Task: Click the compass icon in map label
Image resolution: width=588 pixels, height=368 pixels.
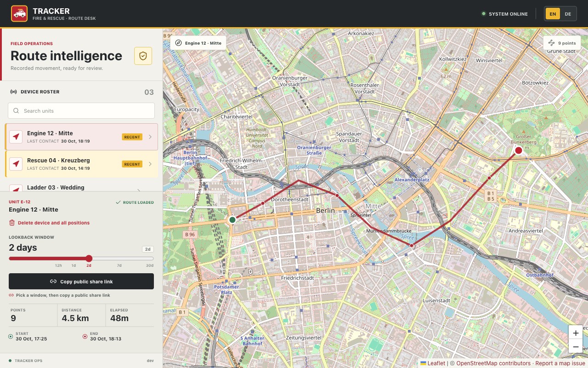Action: point(179,43)
